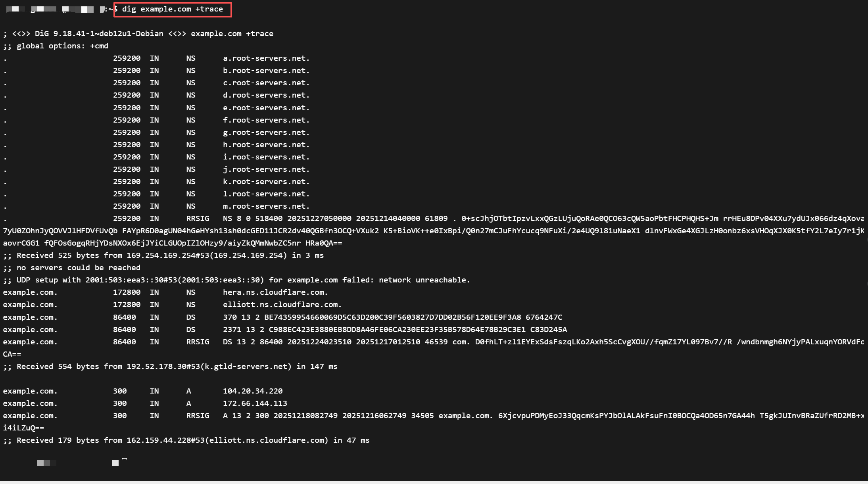Click the 'Received 525 bytes' status line
This screenshot has width=868, height=484.
pyautogui.click(x=163, y=255)
